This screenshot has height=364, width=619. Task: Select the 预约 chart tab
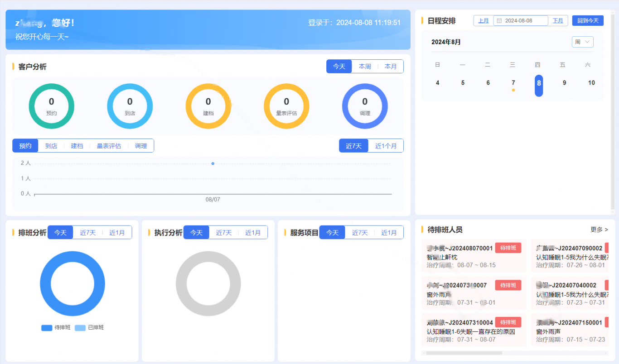25,146
